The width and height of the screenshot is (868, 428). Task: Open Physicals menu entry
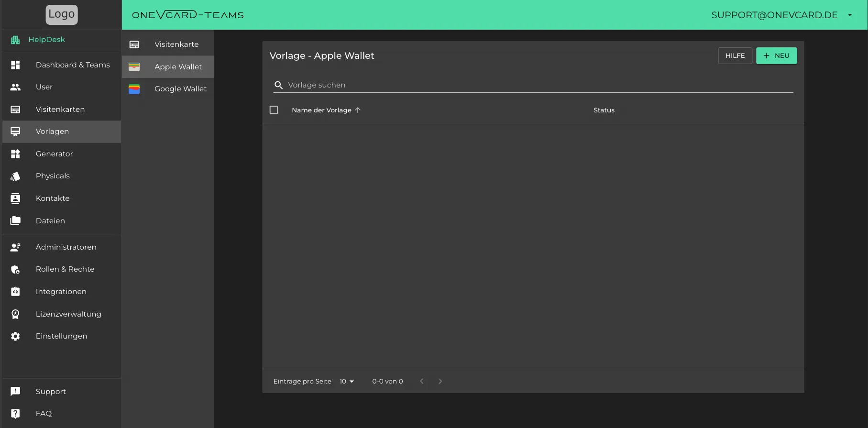coord(62,176)
